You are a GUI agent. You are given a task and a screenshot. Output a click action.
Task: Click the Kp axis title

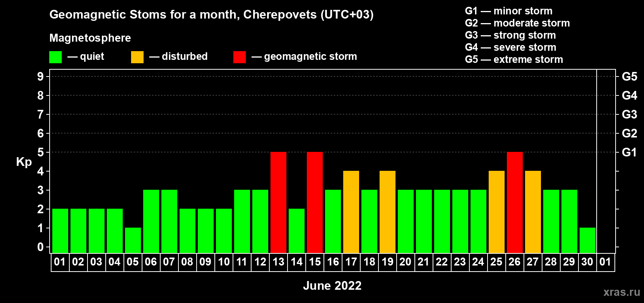(x=24, y=162)
